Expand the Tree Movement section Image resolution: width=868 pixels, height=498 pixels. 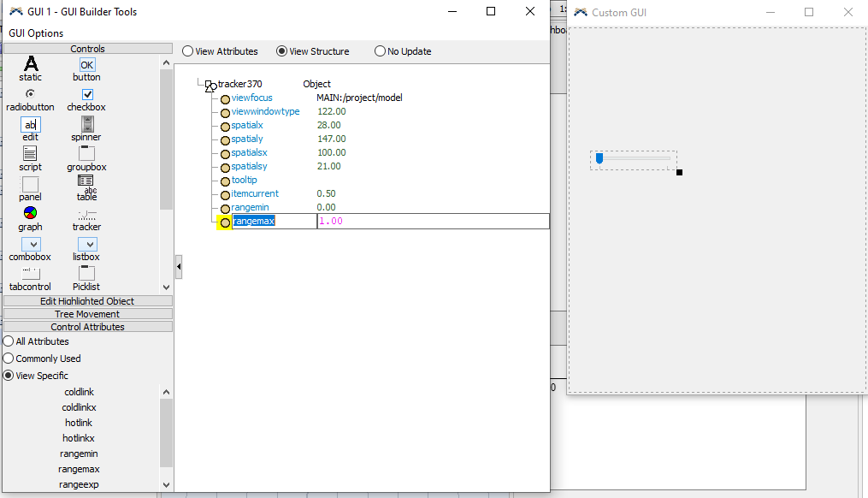point(87,314)
